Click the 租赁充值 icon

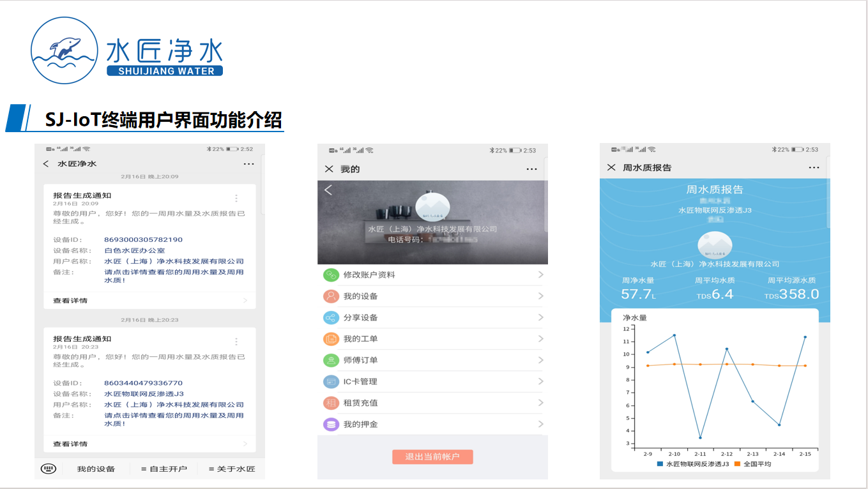pos(331,403)
